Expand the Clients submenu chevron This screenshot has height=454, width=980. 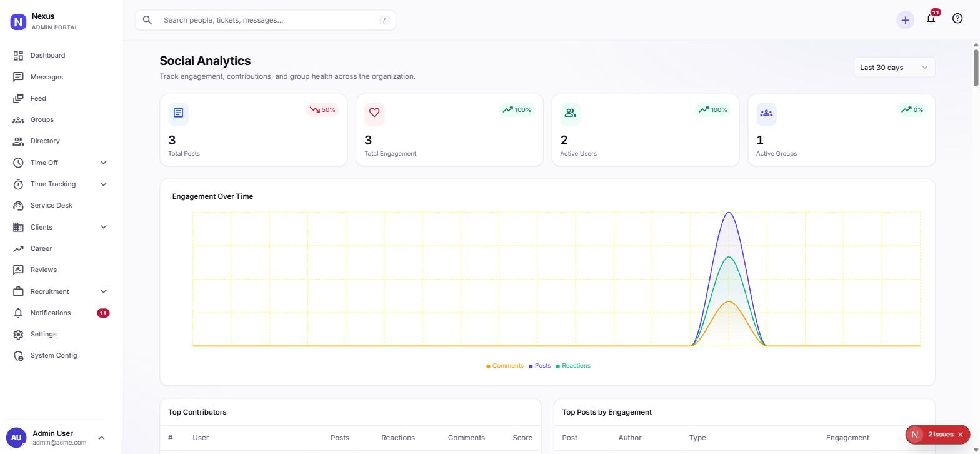pos(104,227)
